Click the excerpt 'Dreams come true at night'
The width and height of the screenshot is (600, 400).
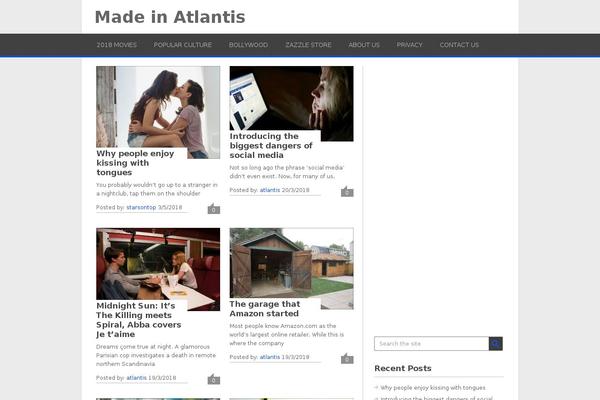click(156, 355)
